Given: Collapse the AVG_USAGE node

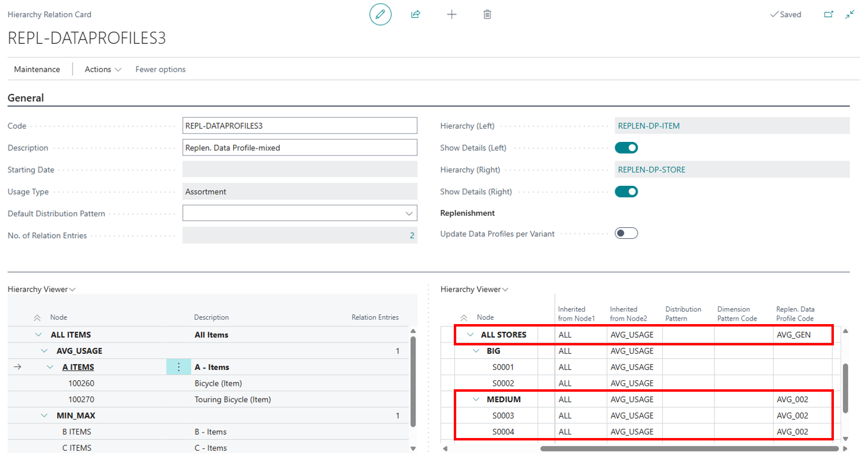Looking at the screenshot, I should [44, 351].
